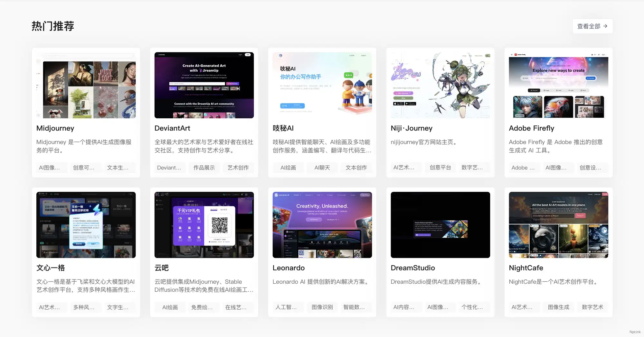Viewport: 644px width, 337px height.
Task: 点击右上角的「查看全部」链接
Action: pyautogui.click(x=592, y=26)
